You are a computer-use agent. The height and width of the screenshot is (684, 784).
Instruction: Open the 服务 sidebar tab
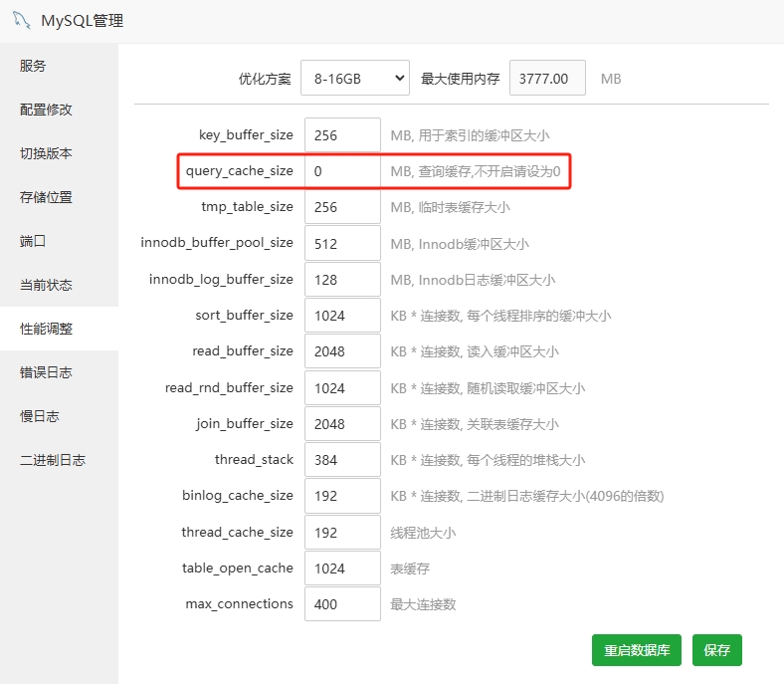click(x=34, y=66)
